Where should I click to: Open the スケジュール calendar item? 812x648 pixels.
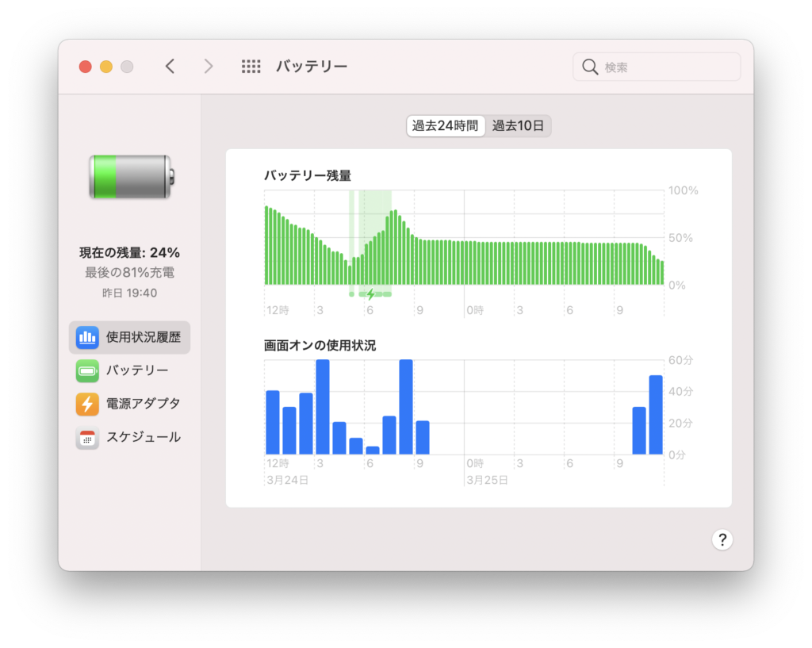[129, 437]
